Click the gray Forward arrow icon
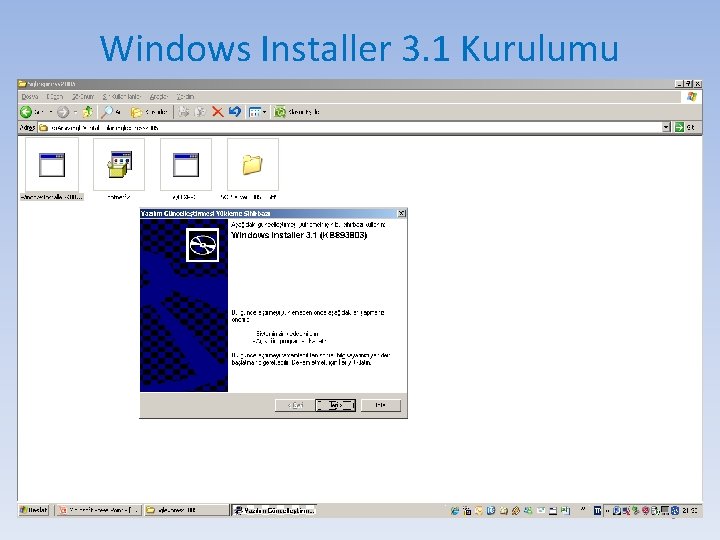 click(63, 112)
